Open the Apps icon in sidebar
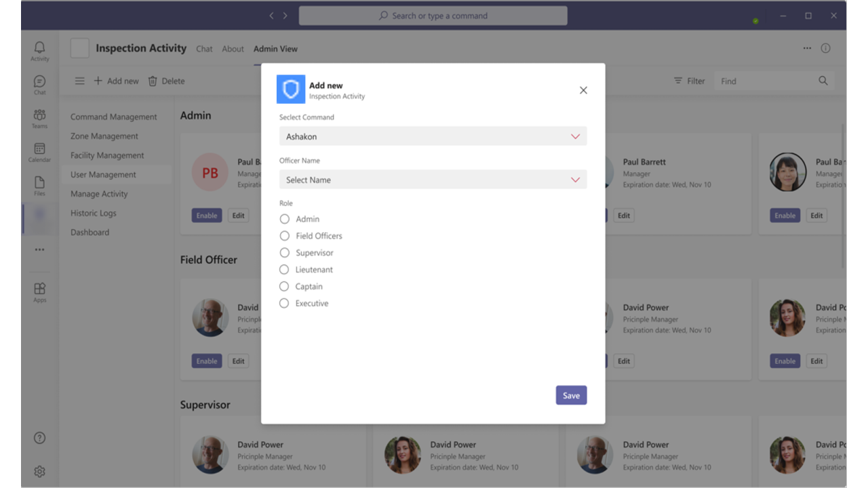This screenshot has height=488, width=868. (39, 292)
